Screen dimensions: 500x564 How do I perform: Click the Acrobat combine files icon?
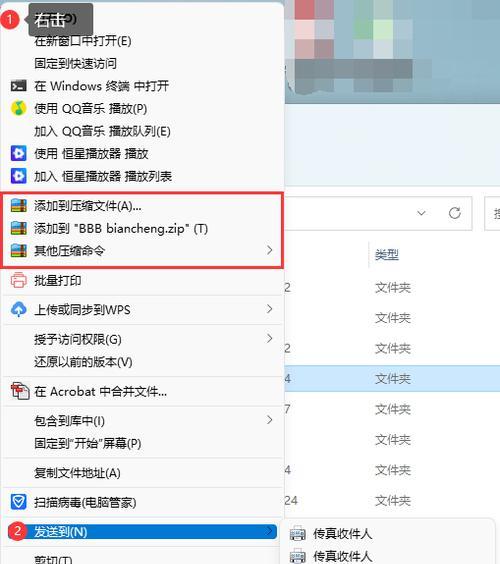pyautogui.click(x=20, y=391)
